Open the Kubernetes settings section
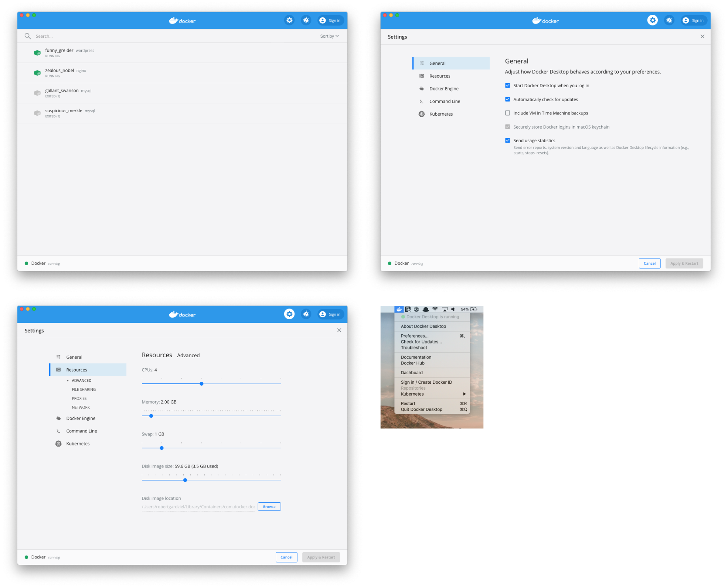This screenshot has width=728, height=588. click(441, 114)
